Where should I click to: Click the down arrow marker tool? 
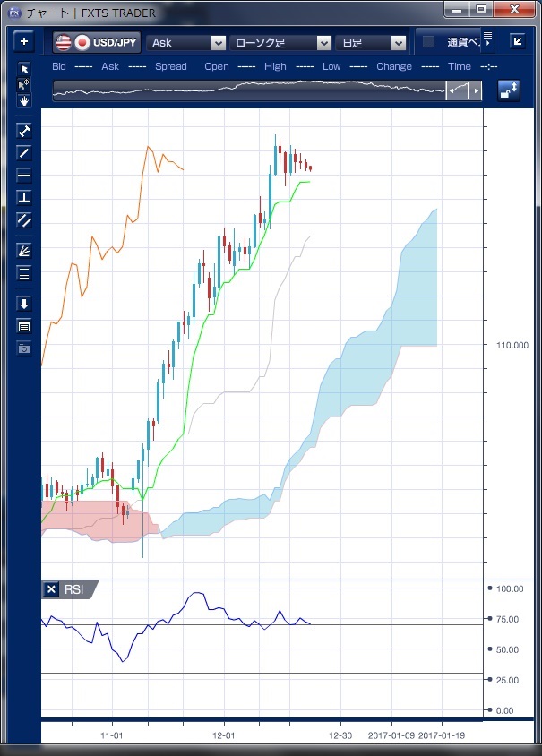(24, 304)
